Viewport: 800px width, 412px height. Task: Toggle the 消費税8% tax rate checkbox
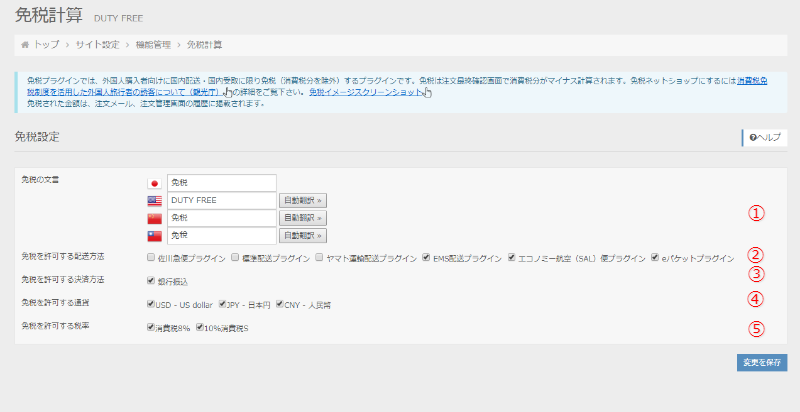pos(150,327)
